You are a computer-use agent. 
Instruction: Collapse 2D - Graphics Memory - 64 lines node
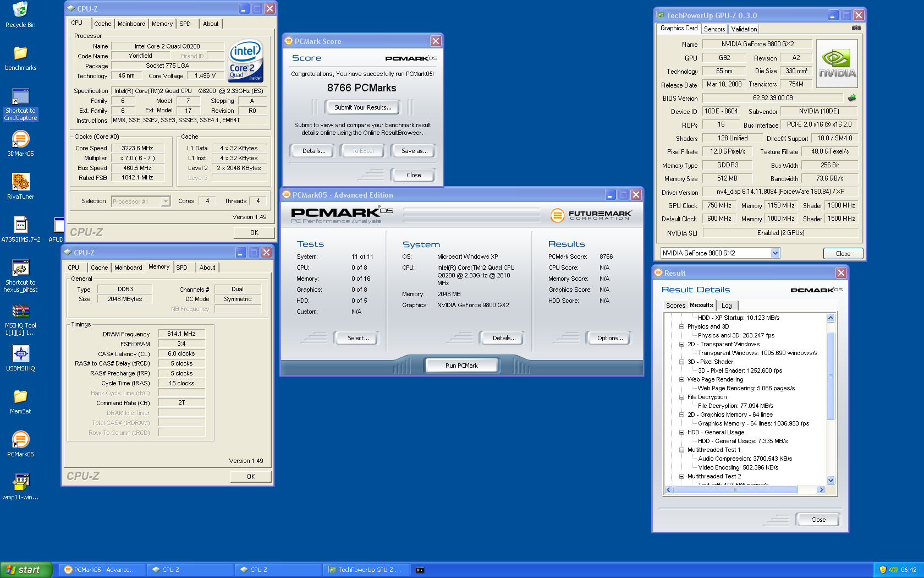point(681,415)
